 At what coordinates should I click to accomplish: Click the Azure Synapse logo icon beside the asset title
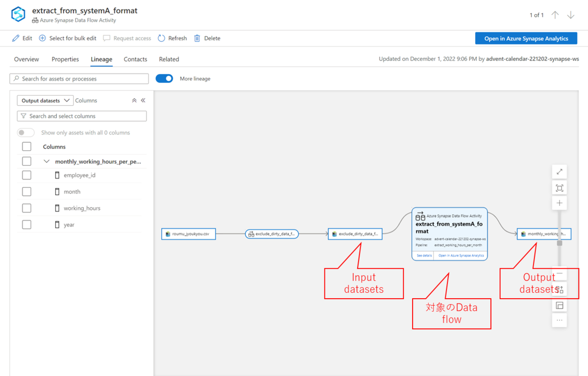click(x=18, y=14)
